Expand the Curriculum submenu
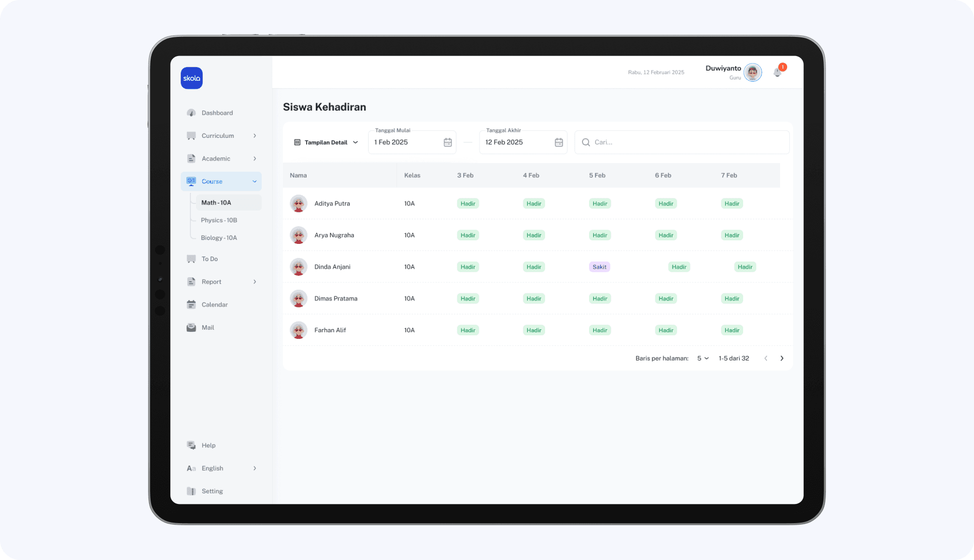The height and width of the screenshot is (560, 974). pyautogui.click(x=255, y=136)
